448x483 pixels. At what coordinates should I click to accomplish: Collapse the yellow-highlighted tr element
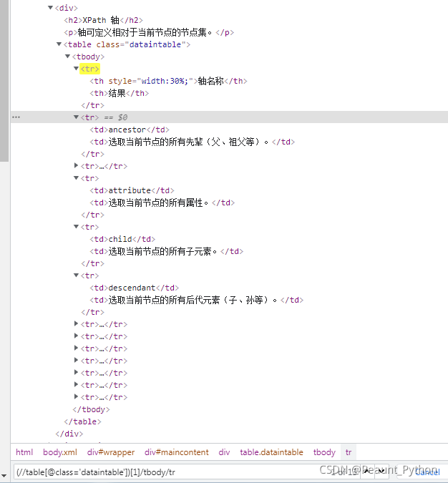(77, 69)
